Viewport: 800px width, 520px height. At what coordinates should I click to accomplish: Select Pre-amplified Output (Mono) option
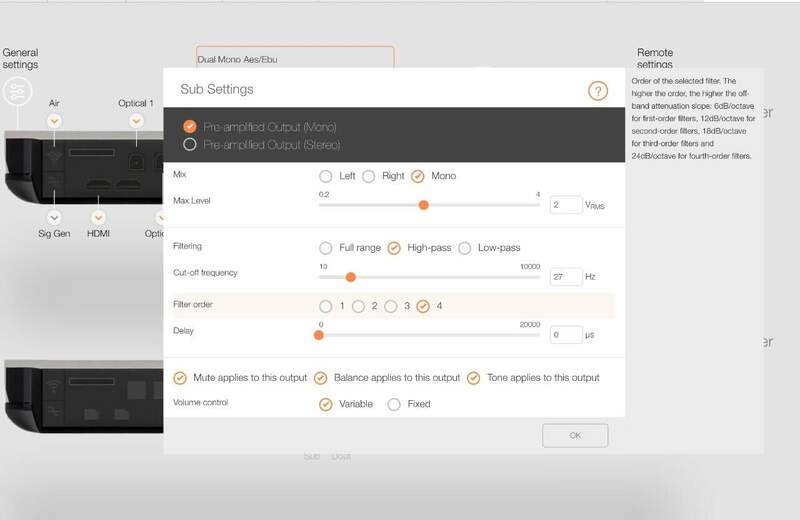pos(190,127)
